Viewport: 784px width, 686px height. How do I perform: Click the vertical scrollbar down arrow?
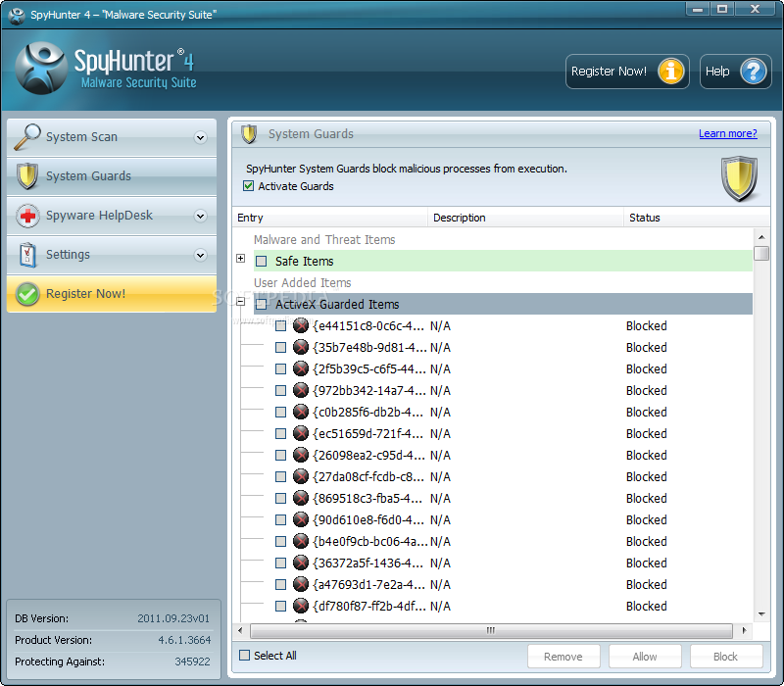point(761,614)
